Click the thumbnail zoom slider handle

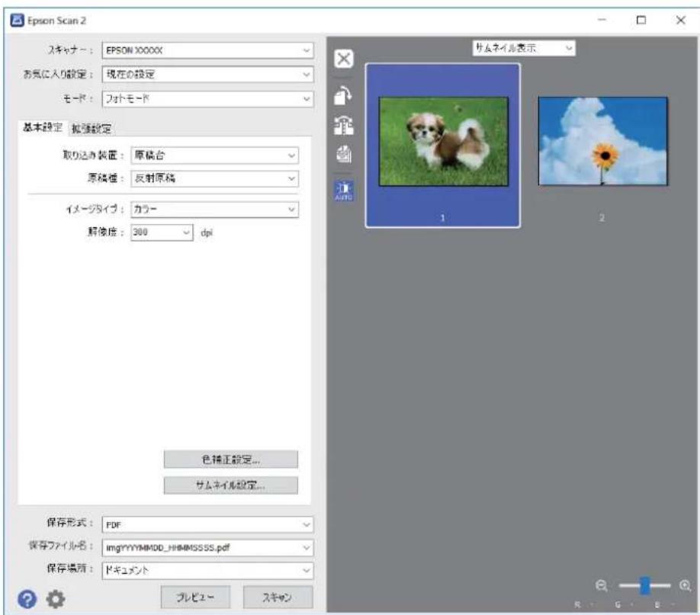tap(644, 585)
